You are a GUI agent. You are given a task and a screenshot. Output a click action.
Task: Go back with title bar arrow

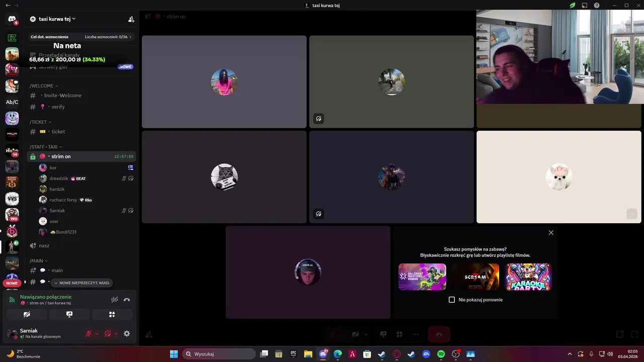pyautogui.click(x=8, y=6)
